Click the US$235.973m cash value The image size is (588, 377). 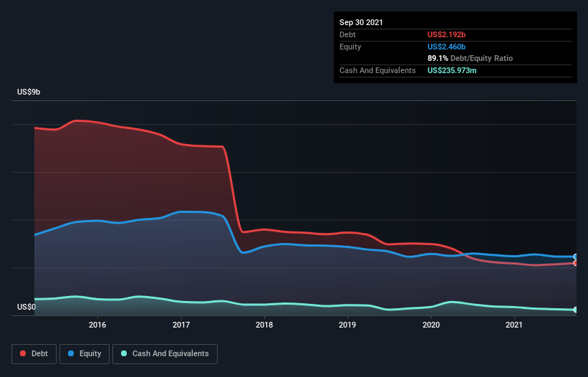[x=452, y=70]
